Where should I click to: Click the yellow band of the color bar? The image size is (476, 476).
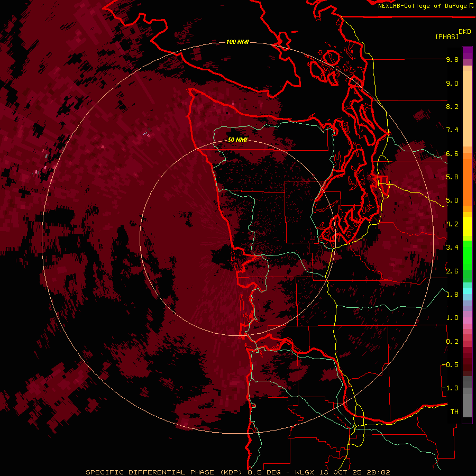[x=467, y=226]
